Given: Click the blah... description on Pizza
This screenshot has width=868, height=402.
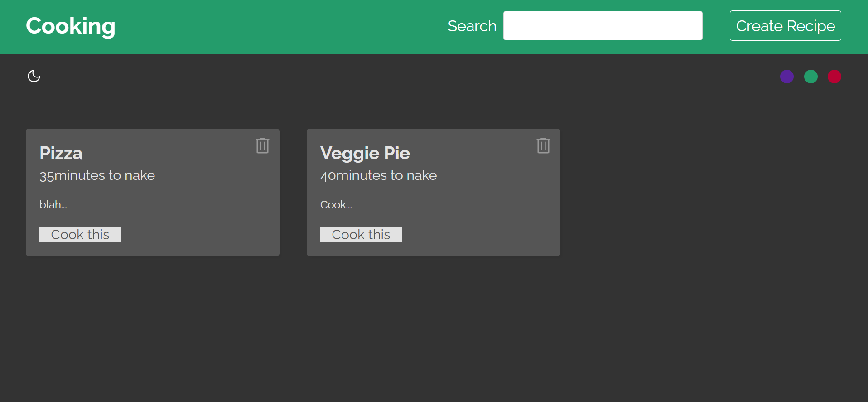Looking at the screenshot, I should pos(53,204).
